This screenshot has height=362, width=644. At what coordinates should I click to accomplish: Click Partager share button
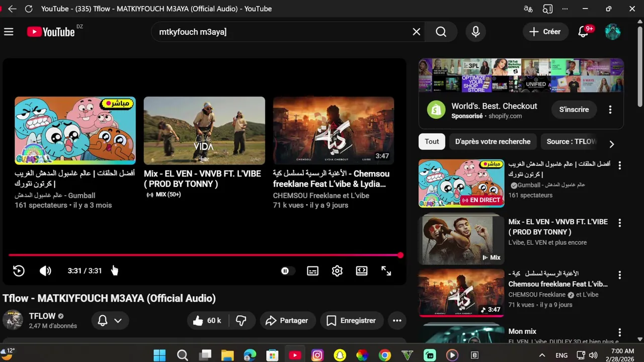[x=287, y=320]
